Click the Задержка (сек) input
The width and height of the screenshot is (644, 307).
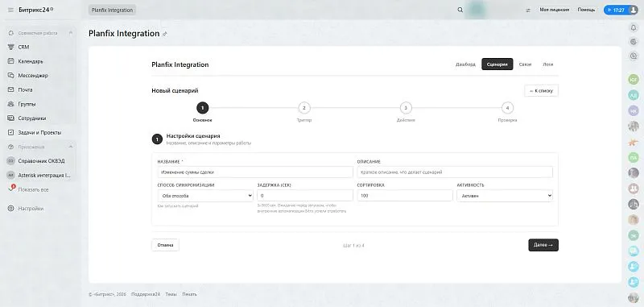(305, 196)
